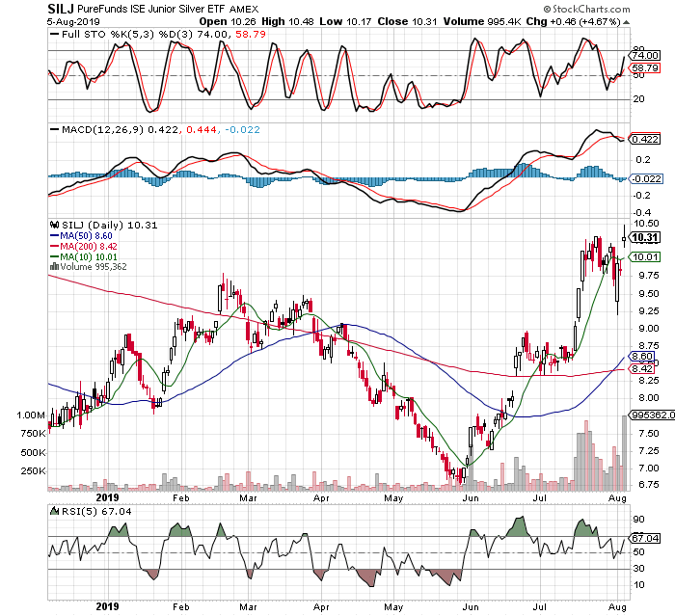Click the 750K volume axis label

[x=33, y=434]
